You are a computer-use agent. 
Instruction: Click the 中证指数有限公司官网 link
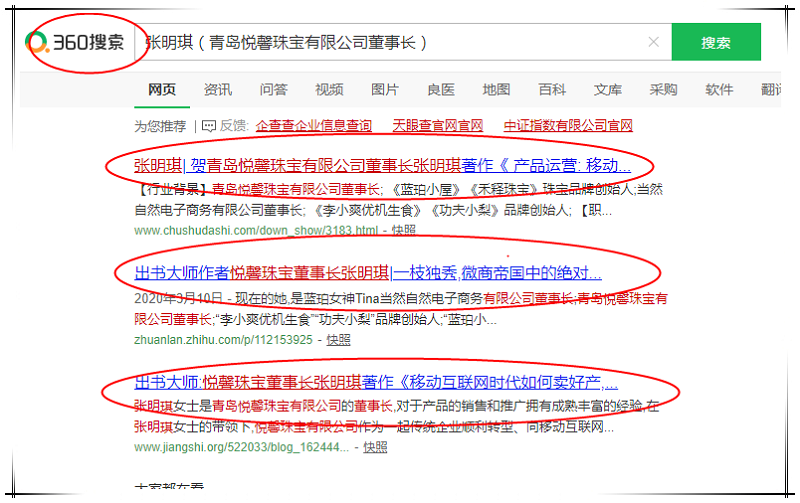[x=567, y=126]
